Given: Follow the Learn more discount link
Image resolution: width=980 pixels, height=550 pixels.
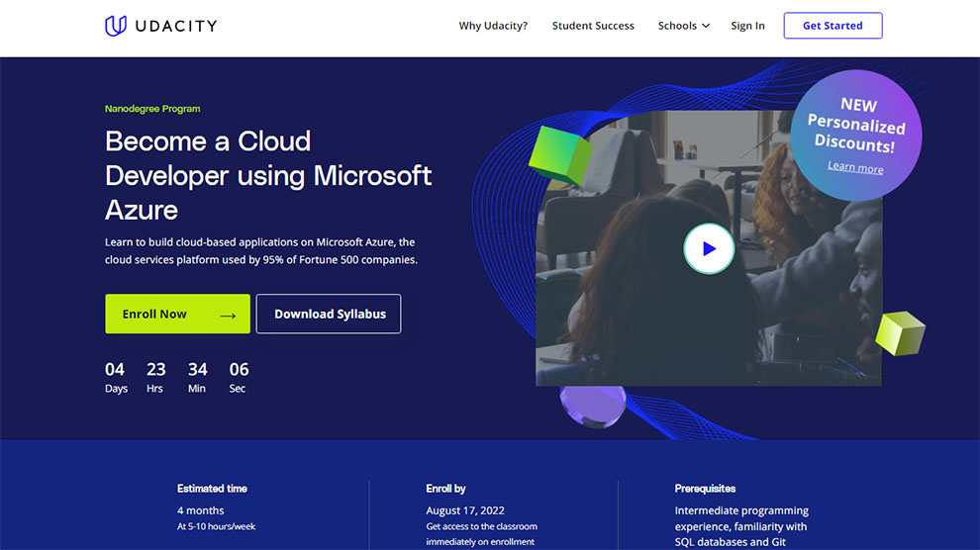Looking at the screenshot, I should 855,167.
